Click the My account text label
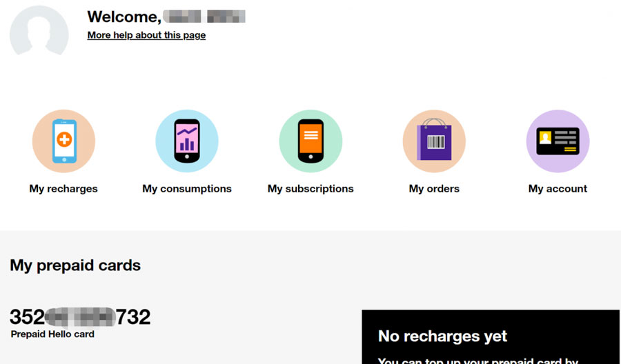621x364 pixels. (x=558, y=189)
